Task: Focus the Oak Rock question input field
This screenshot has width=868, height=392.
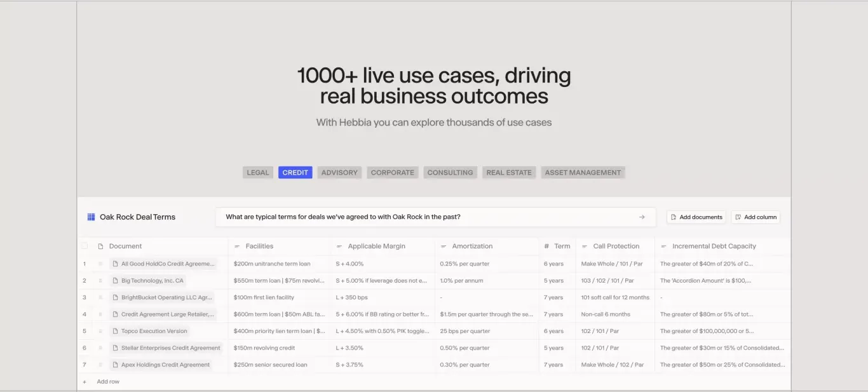Action: click(435, 217)
